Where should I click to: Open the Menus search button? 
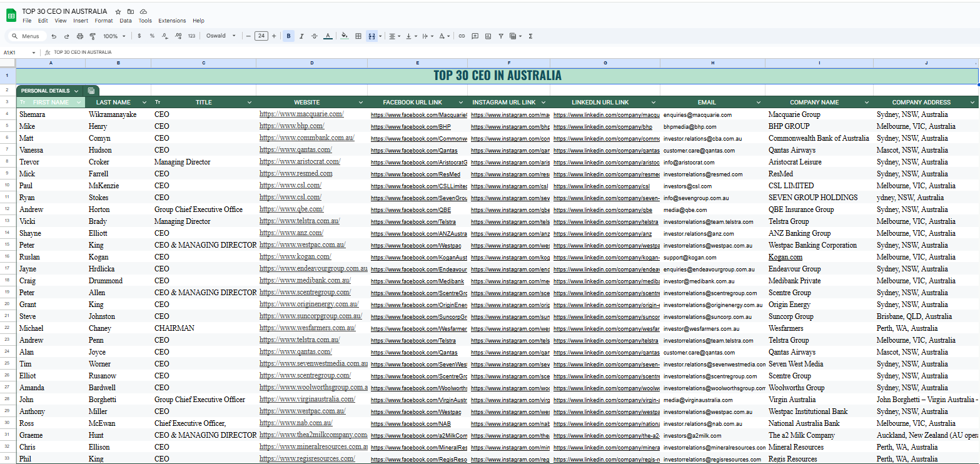click(x=26, y=36)
